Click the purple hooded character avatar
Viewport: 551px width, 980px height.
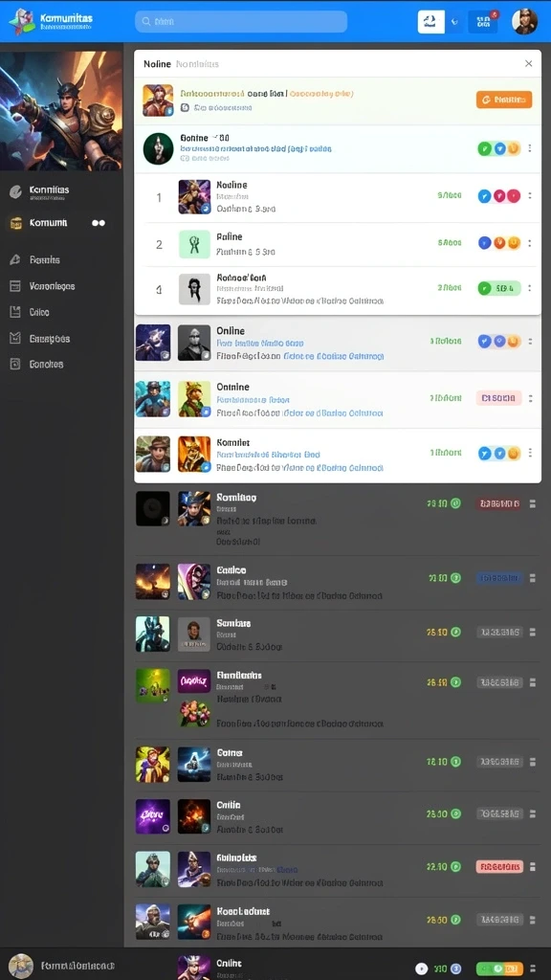(x=193, y=581)
